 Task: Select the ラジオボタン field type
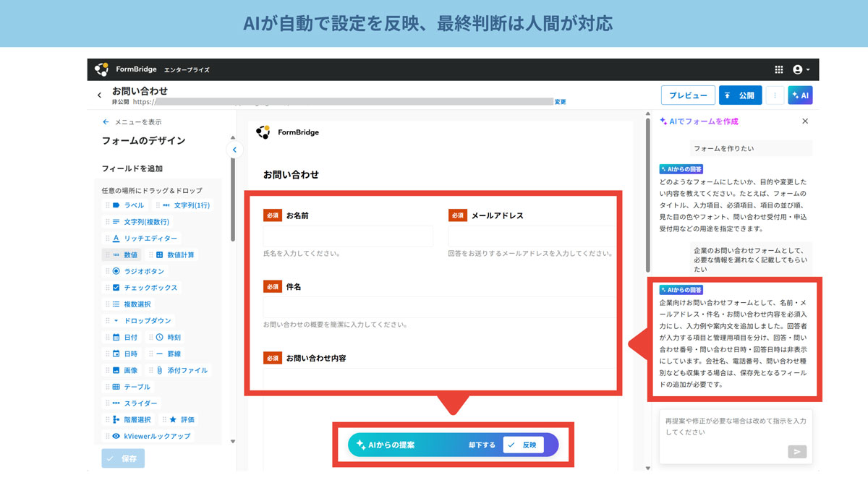click(x=135, y=271)
